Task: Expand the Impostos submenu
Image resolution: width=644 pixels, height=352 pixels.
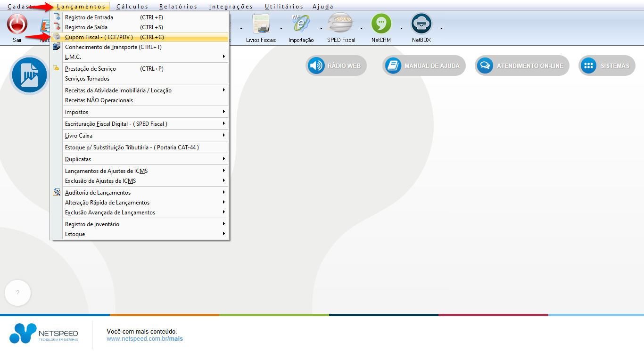Action: click(140, 112)
